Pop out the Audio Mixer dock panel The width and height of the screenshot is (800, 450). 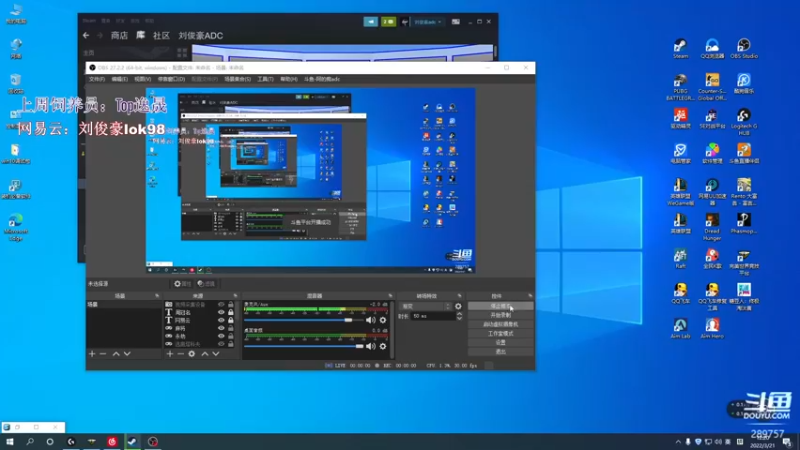(x=390, y=296)
